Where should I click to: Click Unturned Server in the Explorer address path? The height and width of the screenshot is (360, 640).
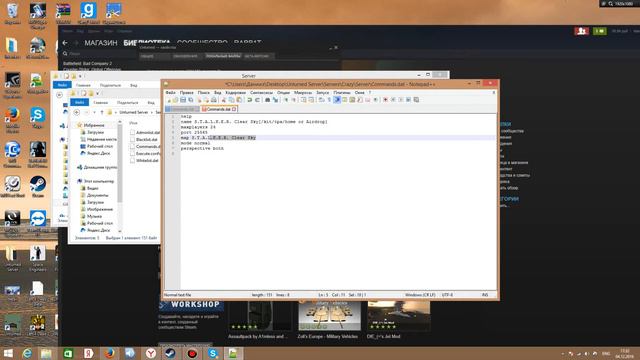[x=133, y=112]
